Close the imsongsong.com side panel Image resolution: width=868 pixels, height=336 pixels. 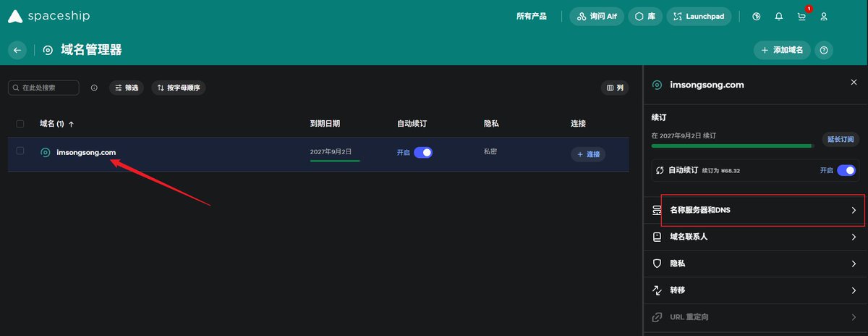coord(854,83)
